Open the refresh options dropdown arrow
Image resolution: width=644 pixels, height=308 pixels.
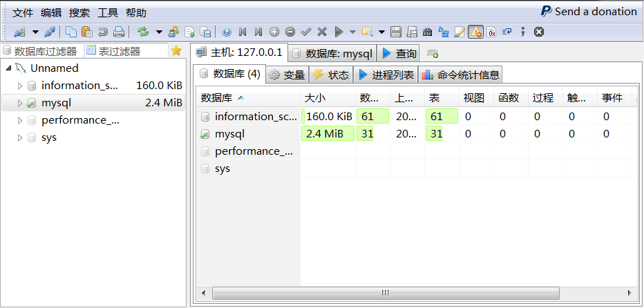(x=159, y=32)
